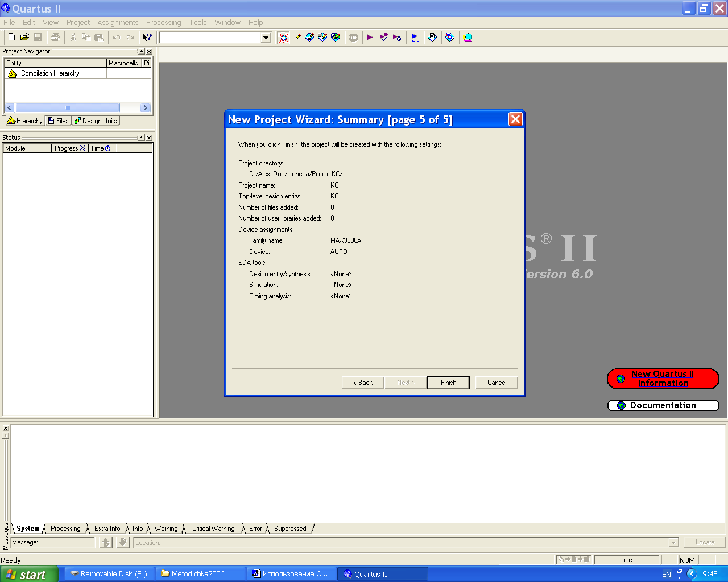Viewport: 728px width, 582px height.
Task: Open the Processing menu
Action: pyautogui.click(x=164, y=23)
